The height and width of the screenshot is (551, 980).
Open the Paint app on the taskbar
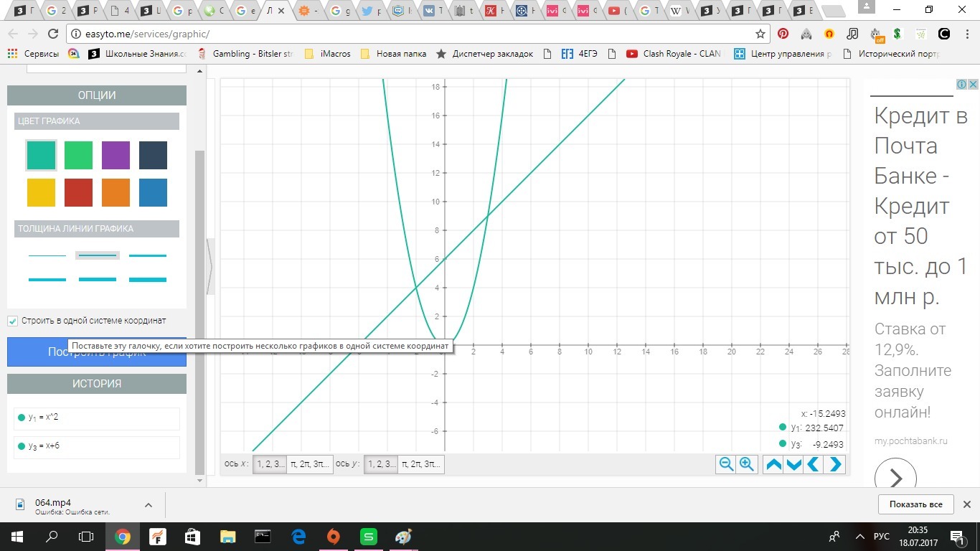403,536
